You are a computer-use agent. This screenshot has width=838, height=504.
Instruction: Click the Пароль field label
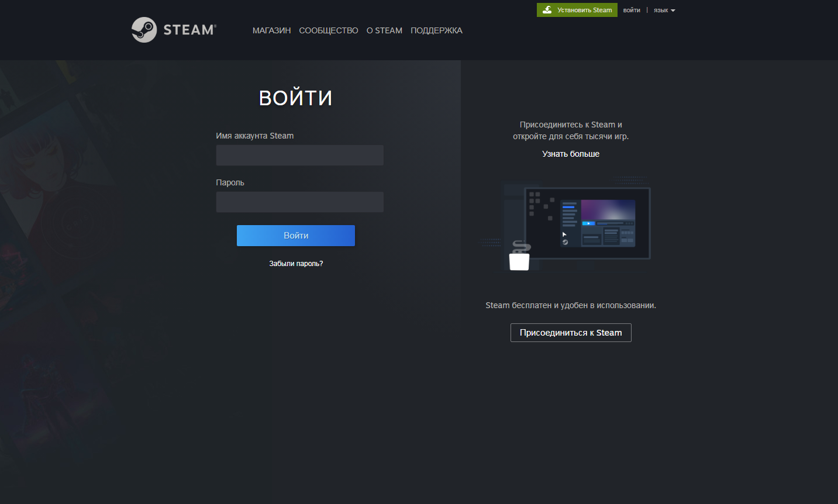230,182
